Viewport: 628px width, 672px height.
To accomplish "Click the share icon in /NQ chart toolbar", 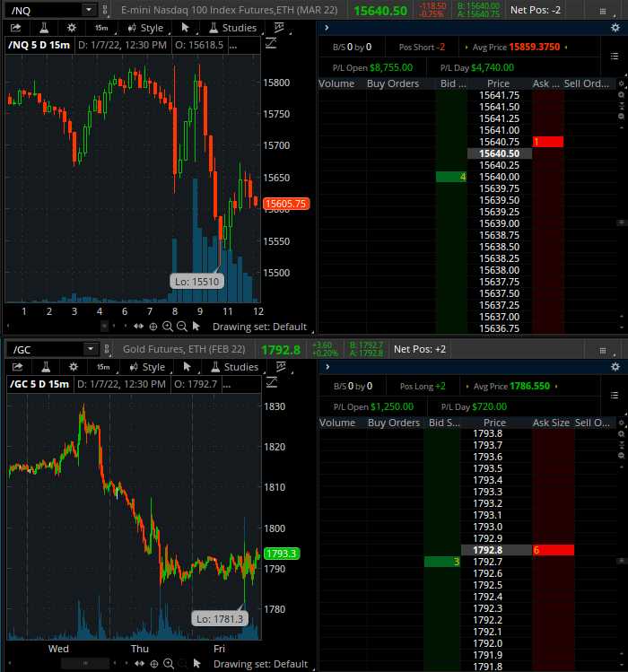I will click(17, 28).
